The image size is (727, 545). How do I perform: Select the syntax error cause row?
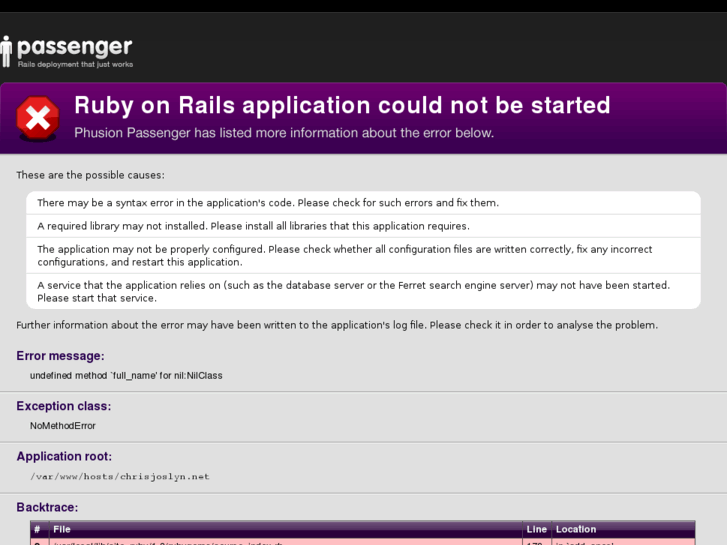coord(363,203)
